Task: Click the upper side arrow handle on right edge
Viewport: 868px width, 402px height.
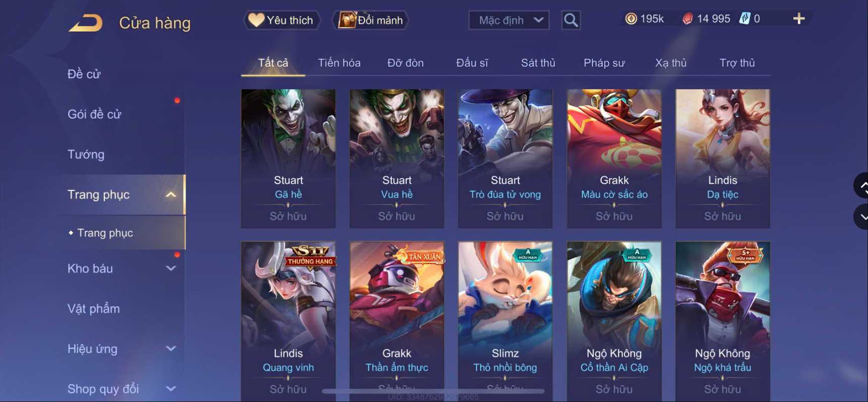Action: coord(861,186)
